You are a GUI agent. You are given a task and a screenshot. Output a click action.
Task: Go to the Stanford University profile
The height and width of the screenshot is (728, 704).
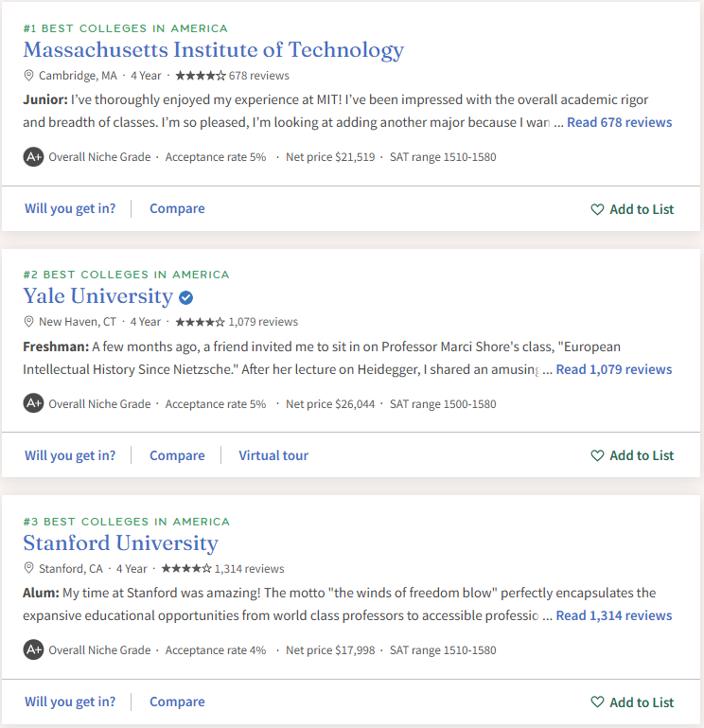(120, 543)
